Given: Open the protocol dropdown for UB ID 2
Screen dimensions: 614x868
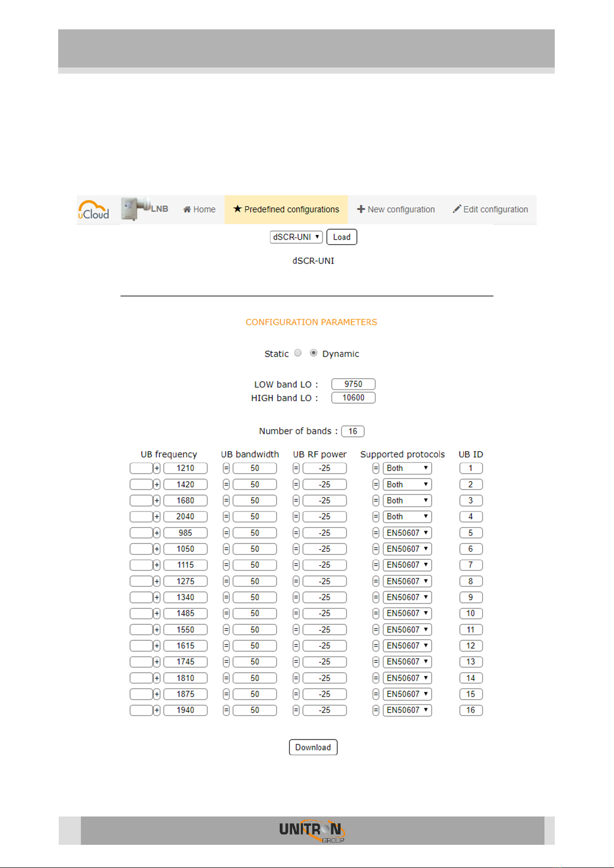Looking at the screenshot, I should click(x=407, y=485).
